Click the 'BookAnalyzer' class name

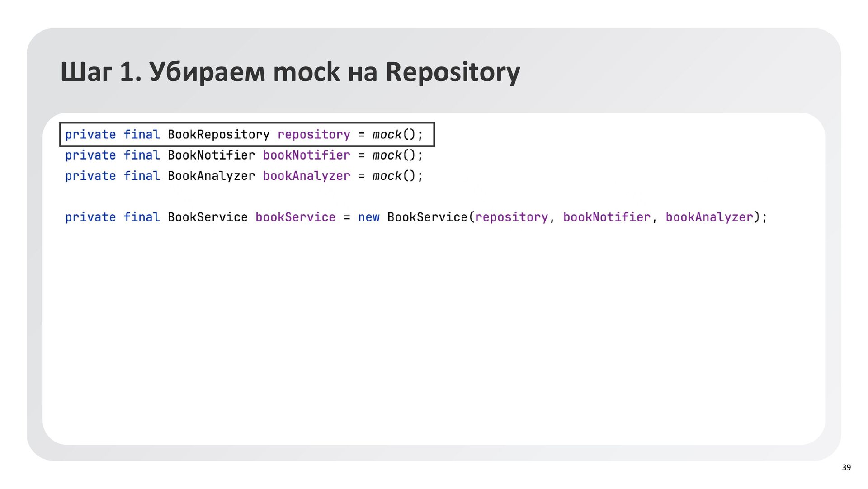coord(211,176)
